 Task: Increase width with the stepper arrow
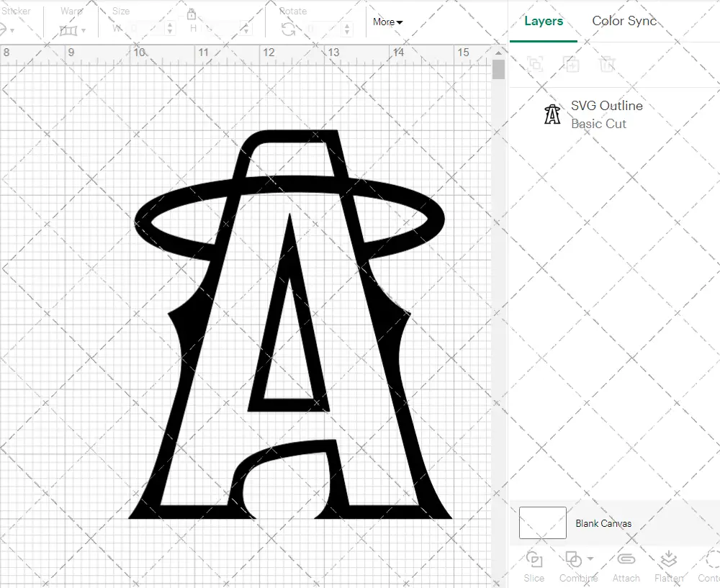(170, 25)
